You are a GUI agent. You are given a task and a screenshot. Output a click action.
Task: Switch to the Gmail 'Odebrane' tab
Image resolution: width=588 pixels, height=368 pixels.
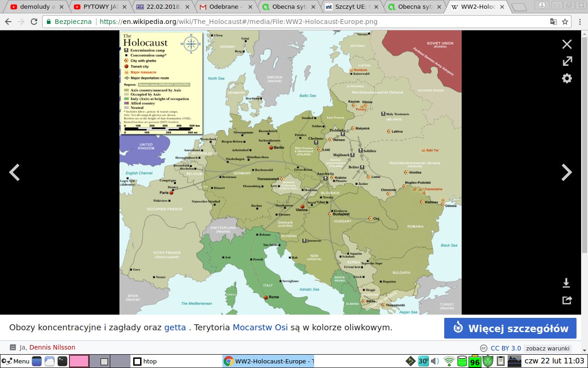pyautogui.click(x=225, y=7)
